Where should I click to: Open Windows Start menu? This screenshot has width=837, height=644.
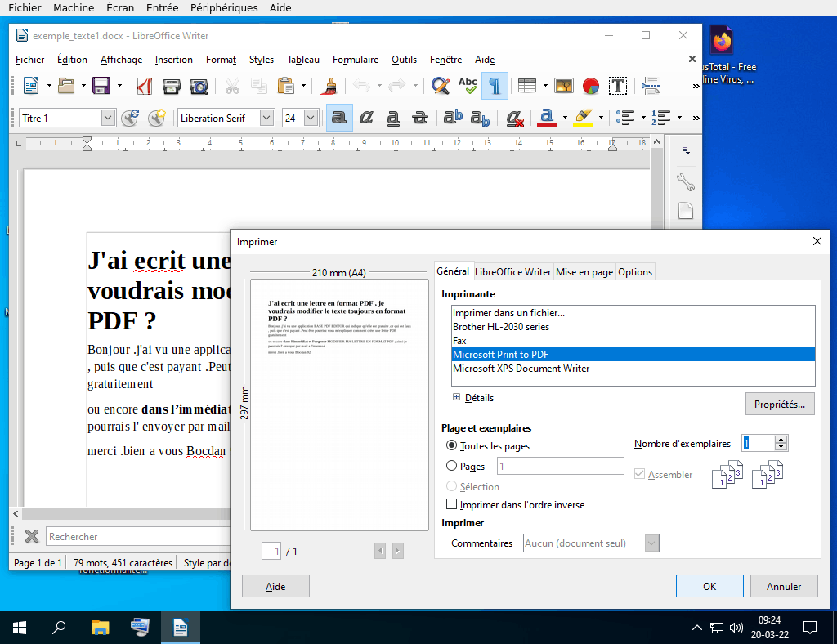[20, 628]
